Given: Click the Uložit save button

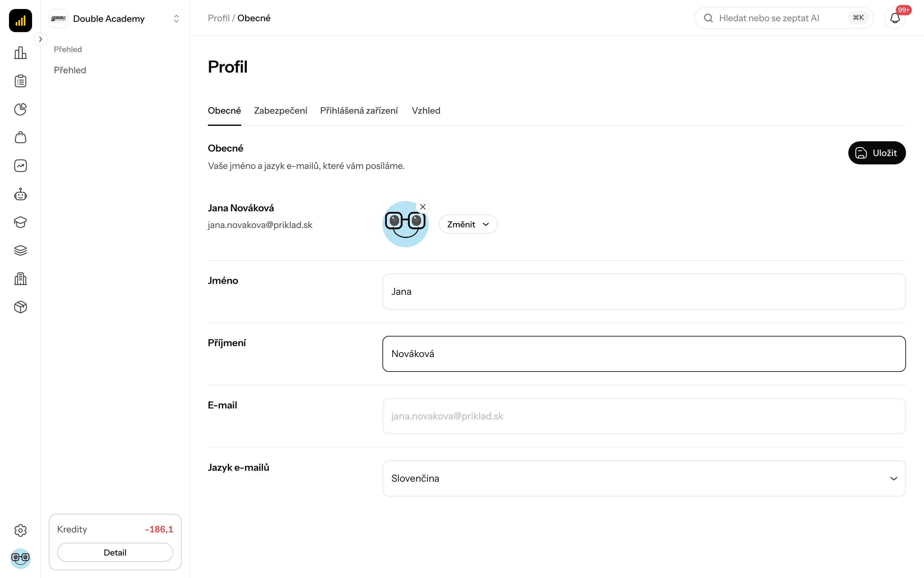Looking at the screenshot, I should coord(877,153).
